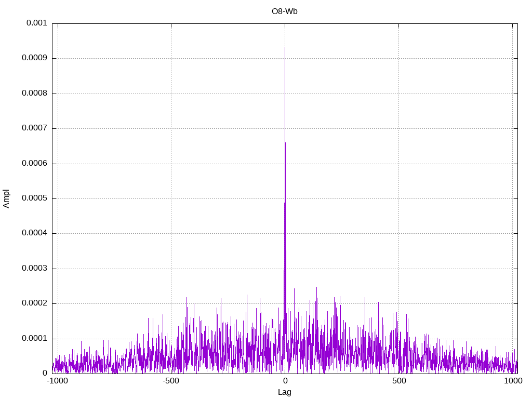Click the 0.0004 y-axis tick label
The height and width of the screenshot is (399, 532).
point(34,233)
